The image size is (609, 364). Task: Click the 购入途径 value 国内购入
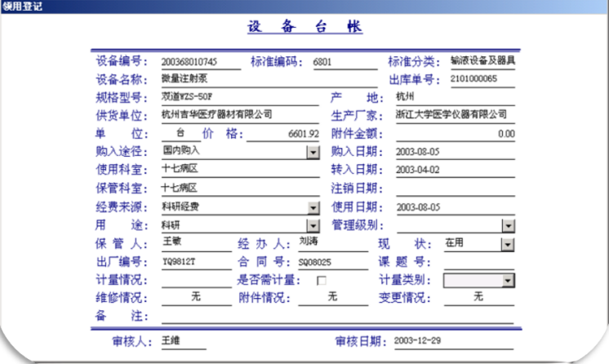(x=181, y=150)
